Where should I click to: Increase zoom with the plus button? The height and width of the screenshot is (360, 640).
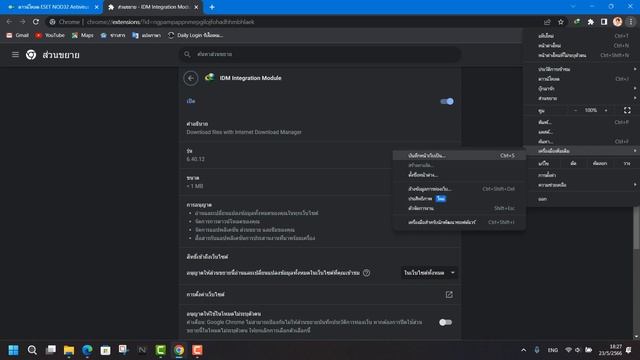(x=606, y=110)
